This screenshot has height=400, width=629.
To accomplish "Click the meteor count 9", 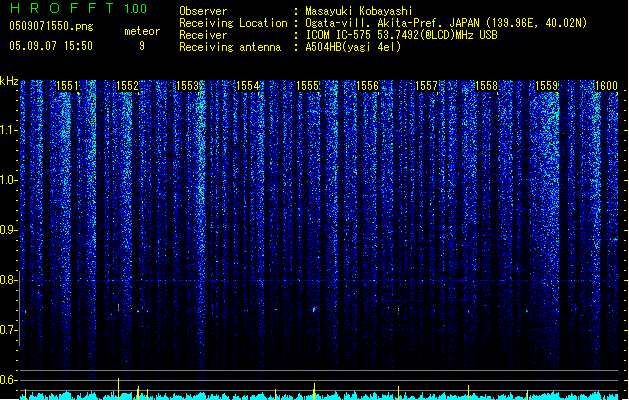I will 142,46.
